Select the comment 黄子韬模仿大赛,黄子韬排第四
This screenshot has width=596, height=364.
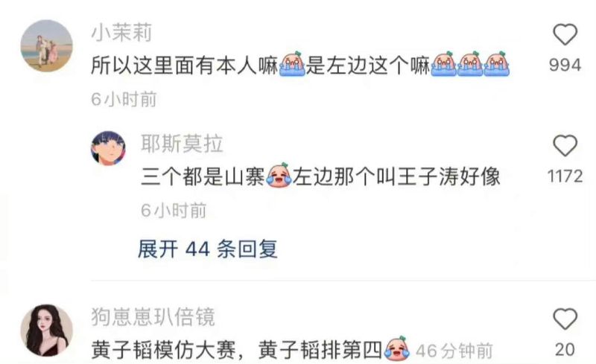236,350
